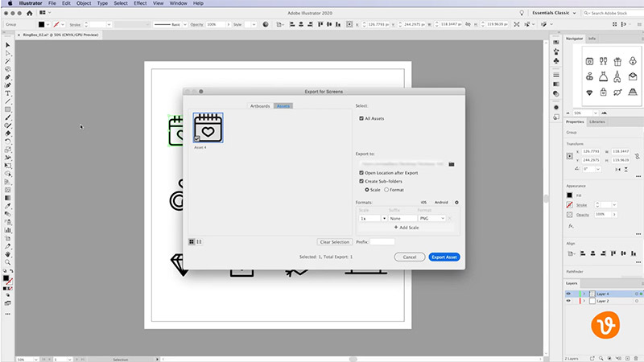Select the Format radio button

(x=386, y=190)
